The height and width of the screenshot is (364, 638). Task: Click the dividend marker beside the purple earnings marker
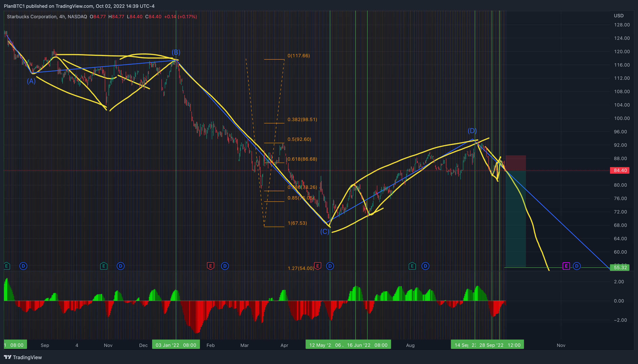point(577,266)
